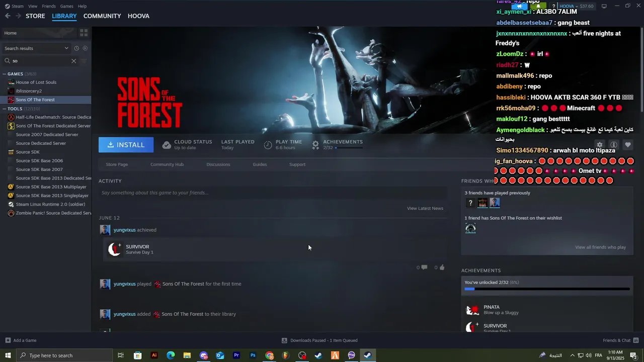Open the Friends menu

coord(49,6)
